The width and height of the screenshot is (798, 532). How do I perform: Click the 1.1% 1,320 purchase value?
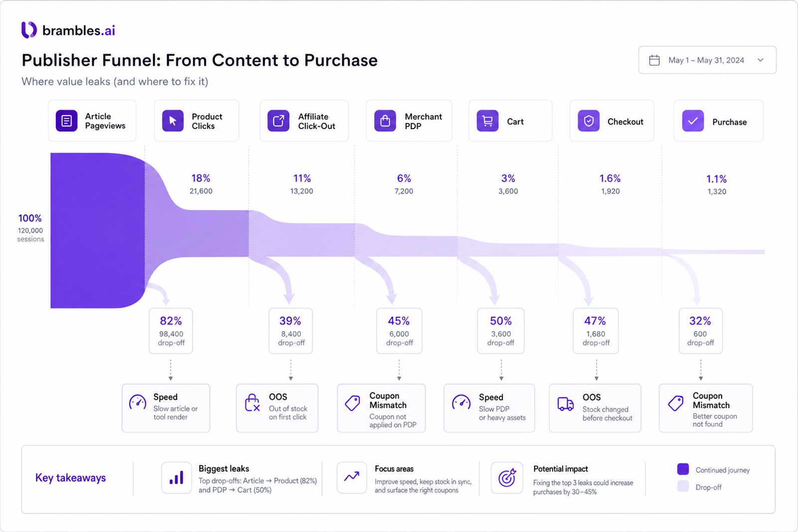pyautogui.click(x=717, y=184)
